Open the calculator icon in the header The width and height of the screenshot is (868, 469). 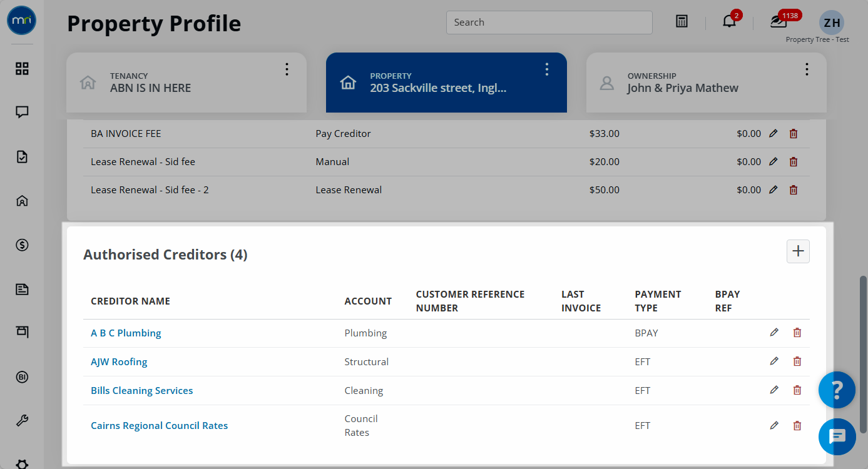point(682,21)
